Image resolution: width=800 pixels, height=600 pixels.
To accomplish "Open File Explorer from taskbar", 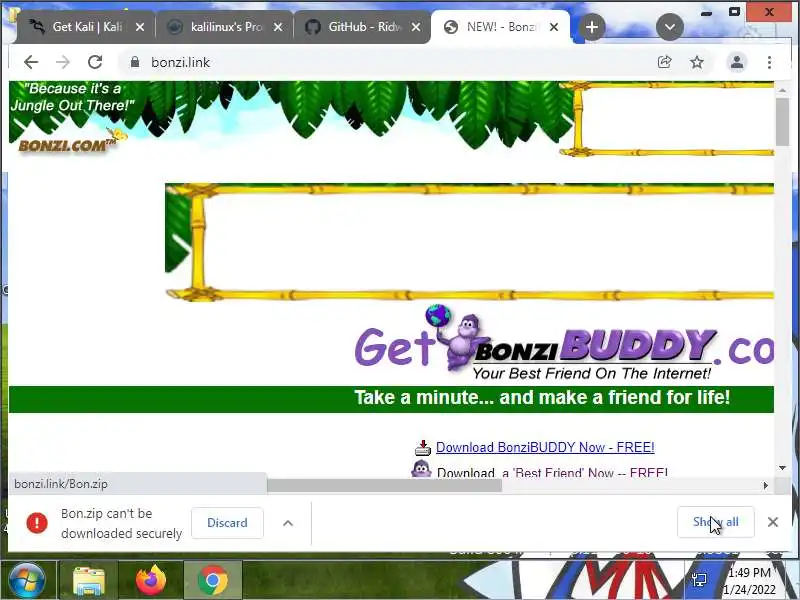I will [89, 580].
